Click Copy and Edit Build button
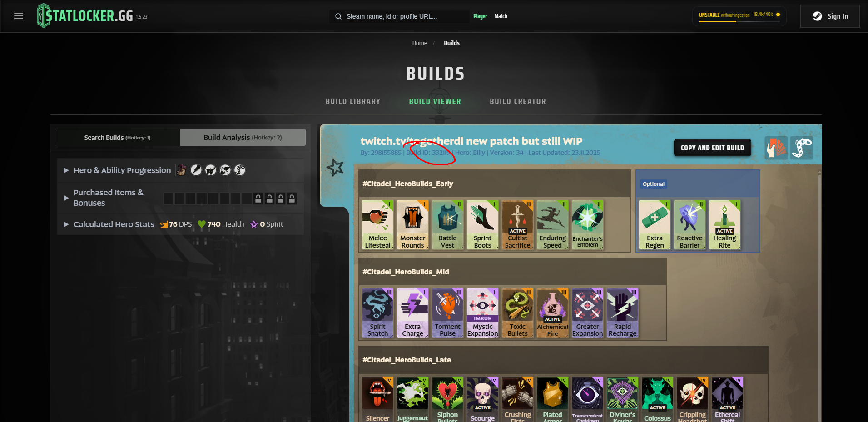This screenshot has width=868, height=422. click(x=712, y=148)
